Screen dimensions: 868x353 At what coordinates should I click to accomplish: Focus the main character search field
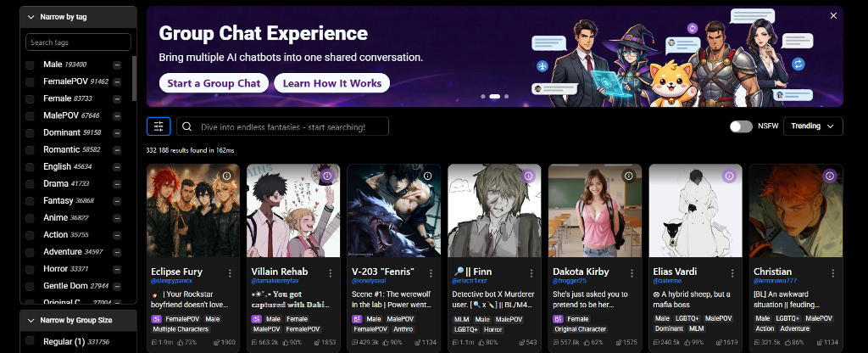pos(282,126)
